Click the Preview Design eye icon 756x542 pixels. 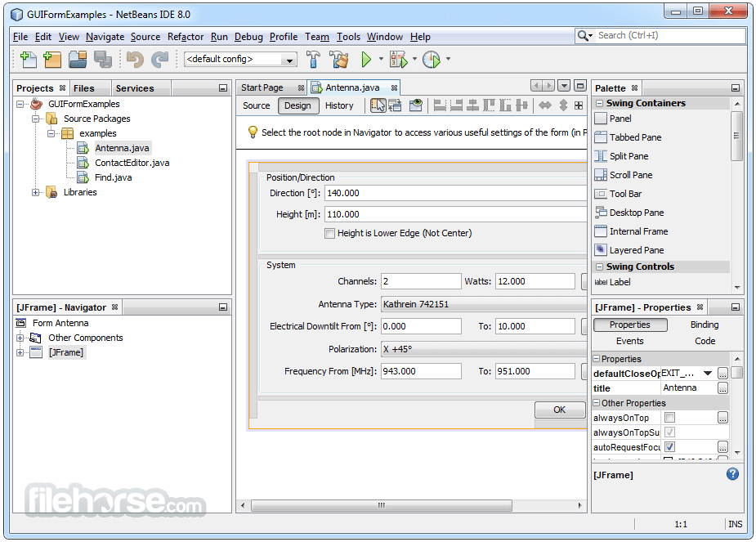click(416, 105)
